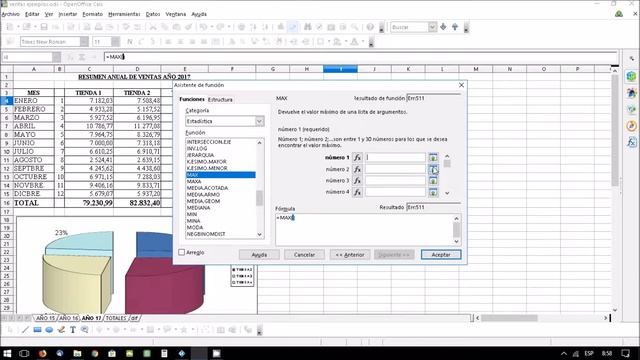This screenshot has height=360, width=640.
Task: Open the Name Box cell reference dropdown
Action: point(56,57)
